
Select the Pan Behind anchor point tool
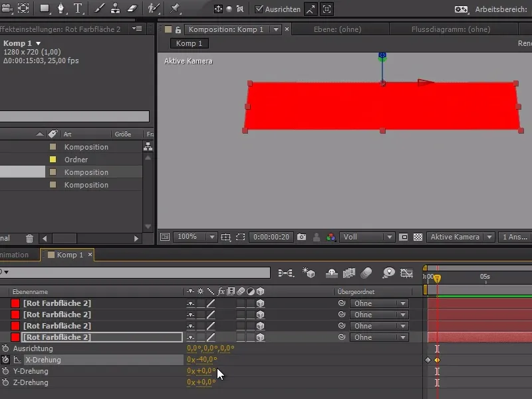[x=23, y=9]
